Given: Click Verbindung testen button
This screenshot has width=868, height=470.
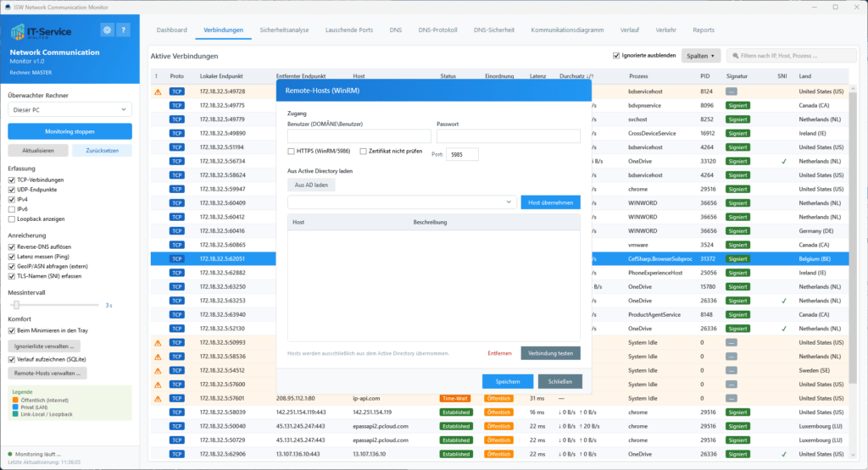Looking at the screenshot, I should pos(550,353).
